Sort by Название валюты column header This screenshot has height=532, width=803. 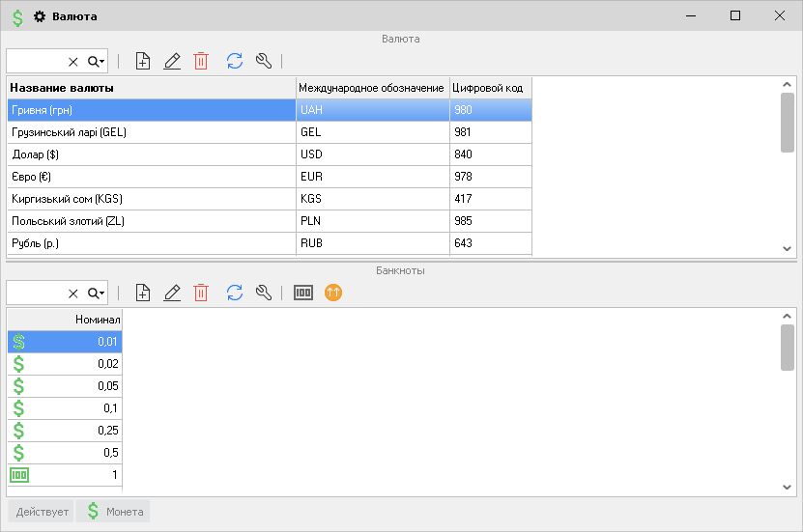(151, 88)
